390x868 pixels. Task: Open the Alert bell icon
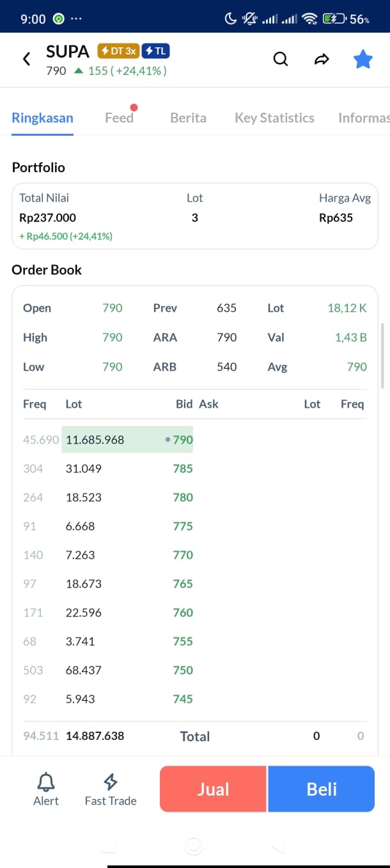pyautogui.click(x=46, y=782)
